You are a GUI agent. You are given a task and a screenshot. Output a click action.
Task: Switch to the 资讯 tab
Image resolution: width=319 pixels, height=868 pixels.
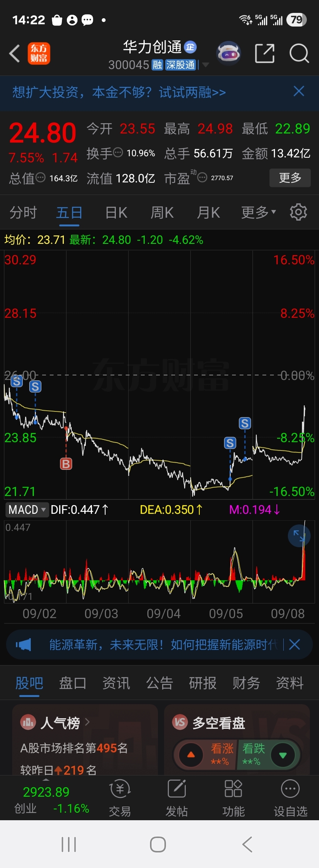(116, 683)
